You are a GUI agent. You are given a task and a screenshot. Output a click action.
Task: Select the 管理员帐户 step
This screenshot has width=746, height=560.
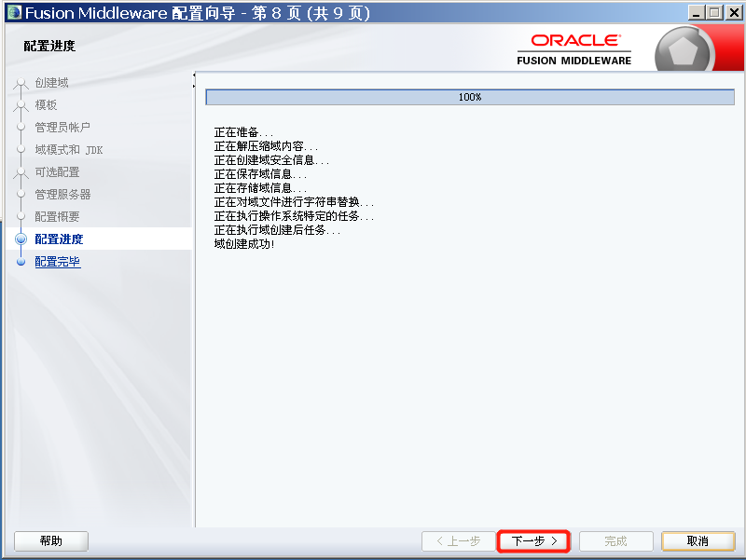pos(62,128)
